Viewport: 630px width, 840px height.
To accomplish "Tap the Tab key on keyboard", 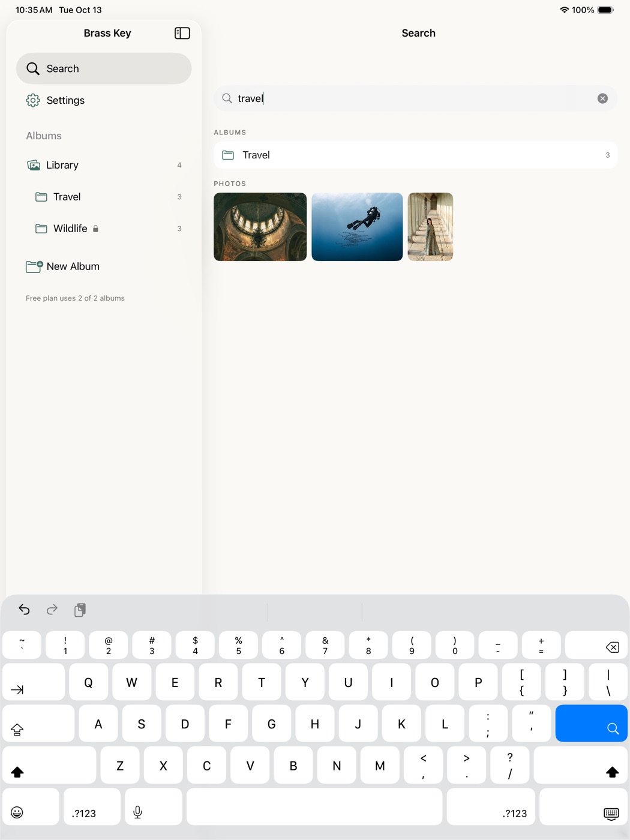I will 34,682.
